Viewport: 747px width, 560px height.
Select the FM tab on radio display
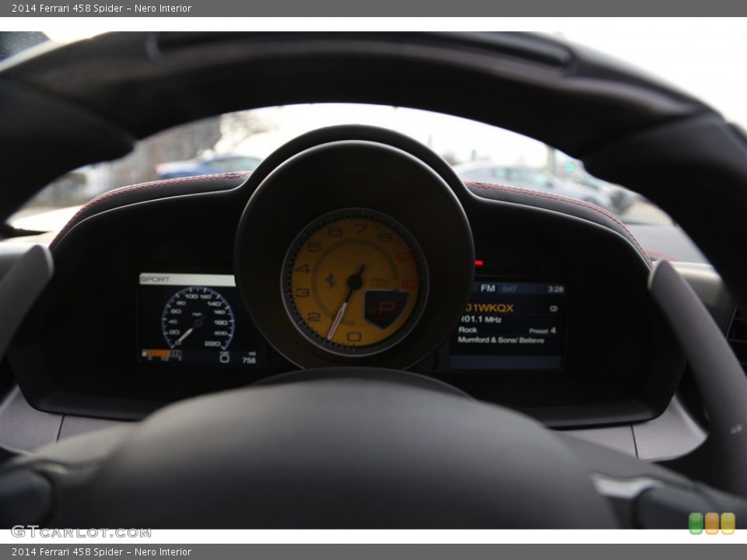pyautogui.click(x=488, y=288)
